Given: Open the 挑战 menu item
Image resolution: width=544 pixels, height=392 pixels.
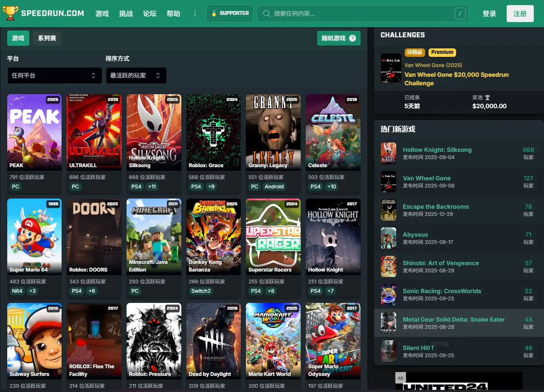Looking at the screenshot, I should [126, 14].
